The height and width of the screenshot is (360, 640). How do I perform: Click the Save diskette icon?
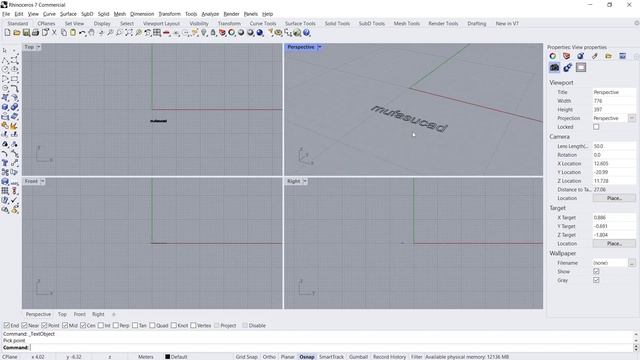click(x=26, y=33)
